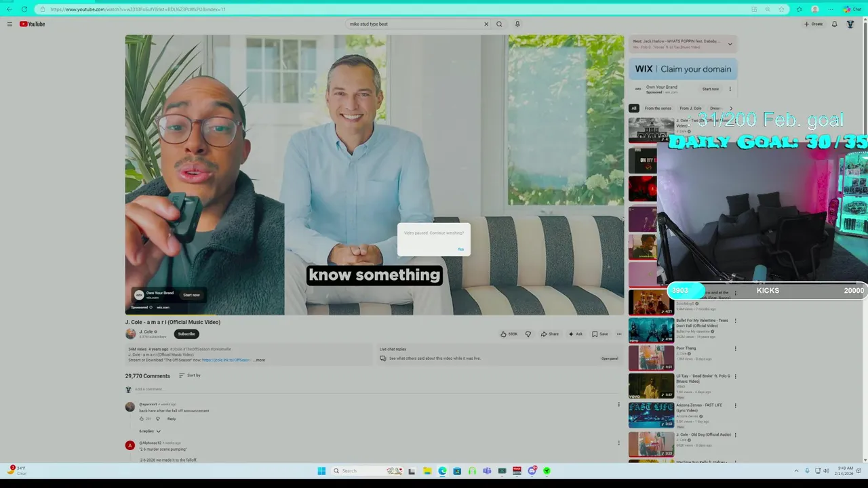Like the 'back here after the fall off' comment
The height and width of the screenshot is (488, 868).
pyautogui.click(x=142, y=419)
